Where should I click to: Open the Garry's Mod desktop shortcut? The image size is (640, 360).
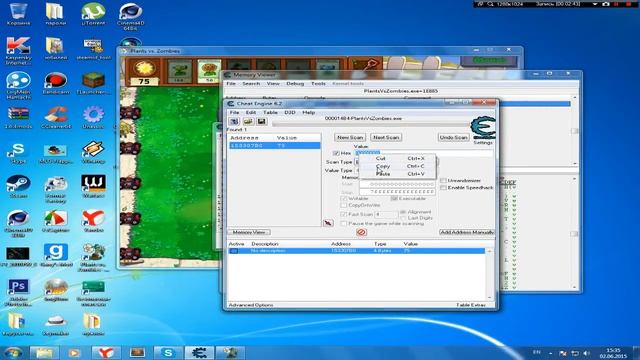[56, 256]
